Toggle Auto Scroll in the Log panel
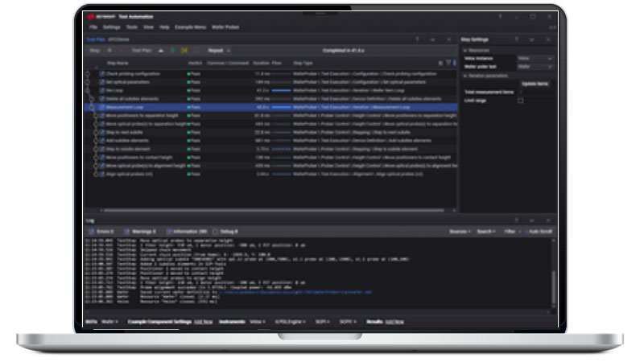 pos(539,232)
